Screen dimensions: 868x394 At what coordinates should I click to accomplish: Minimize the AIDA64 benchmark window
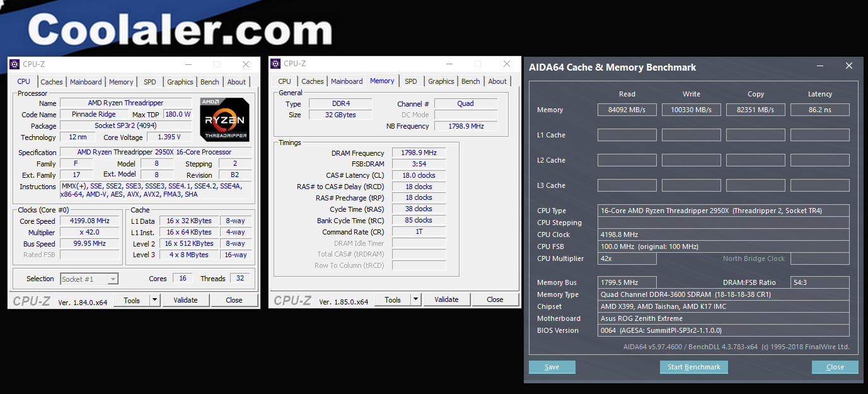820,66
